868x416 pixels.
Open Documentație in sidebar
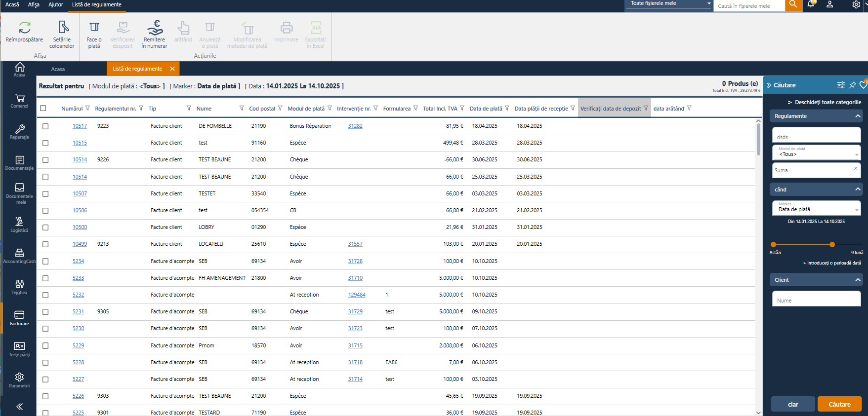(x=20, y=163)
